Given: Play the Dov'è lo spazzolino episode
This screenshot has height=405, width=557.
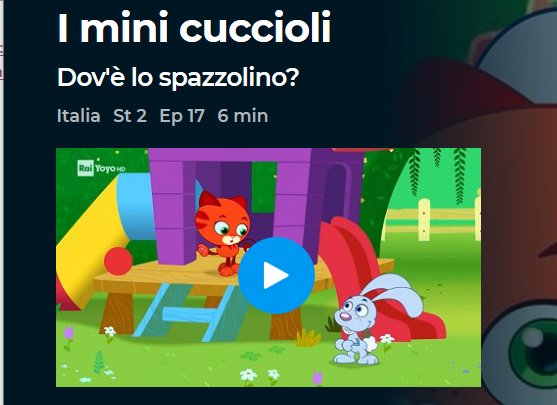Looking at the screenshot, I should 276,275.
